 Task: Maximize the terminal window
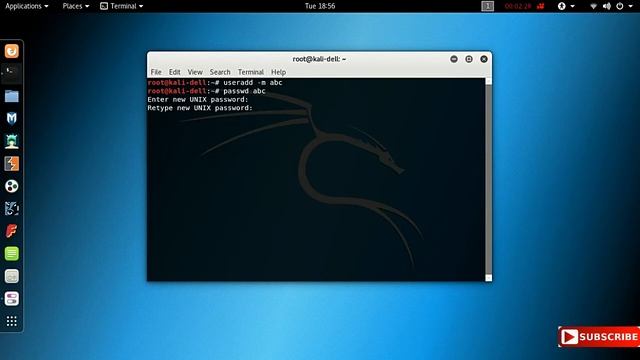point(469,59)
